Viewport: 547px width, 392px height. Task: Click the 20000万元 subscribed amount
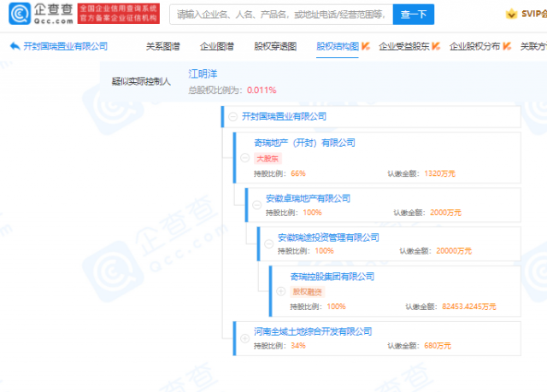click(454, 251)
